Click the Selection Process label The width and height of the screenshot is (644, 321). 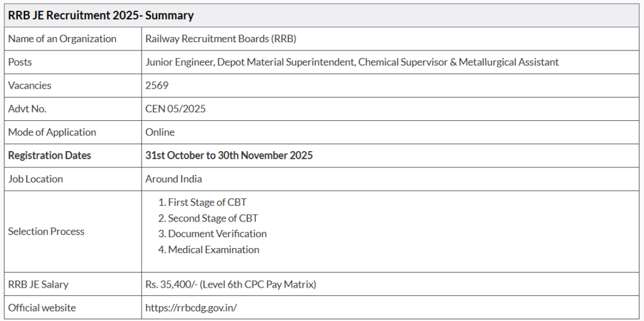click(x=46, y=232)
